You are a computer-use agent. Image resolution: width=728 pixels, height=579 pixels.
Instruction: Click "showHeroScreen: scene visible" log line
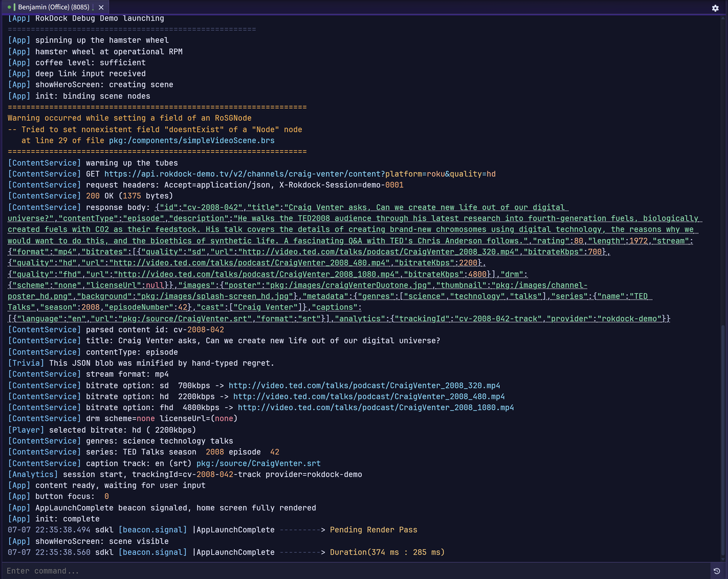point(88,541)
